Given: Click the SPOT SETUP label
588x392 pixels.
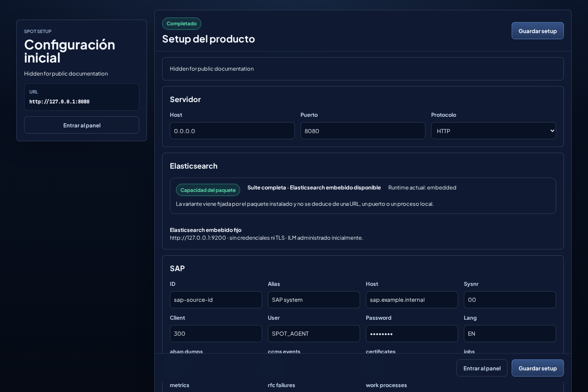Looking at the screenshot, I should coord(38,31).
